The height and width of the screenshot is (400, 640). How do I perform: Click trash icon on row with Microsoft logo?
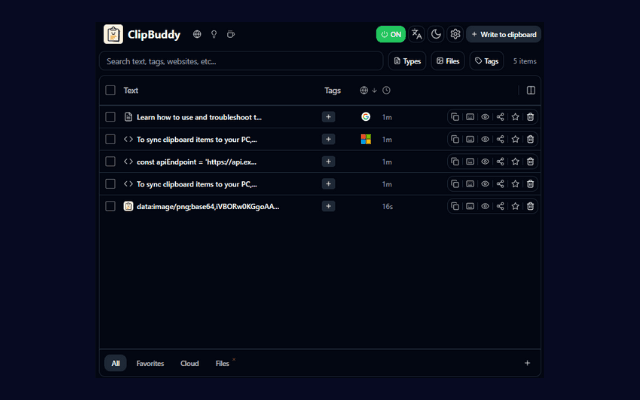[x=530, y=139]
